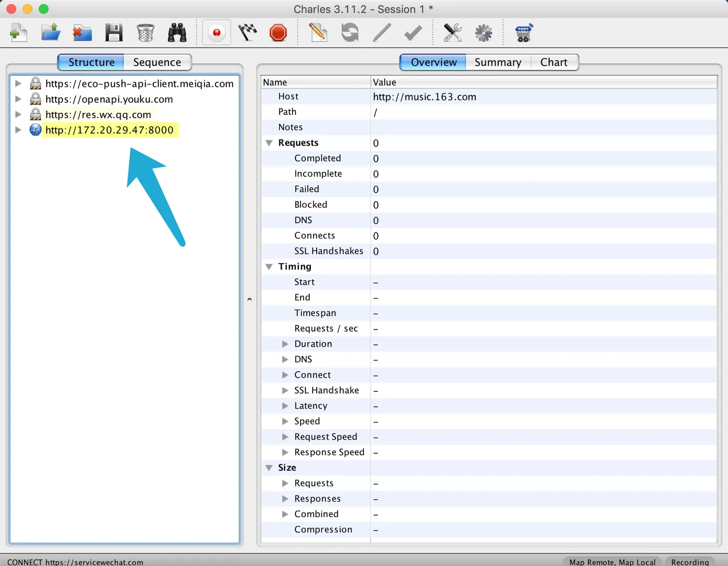Collapse the Timing section
The height and width of the screenshot is (566, 728).
click(269, 267)
